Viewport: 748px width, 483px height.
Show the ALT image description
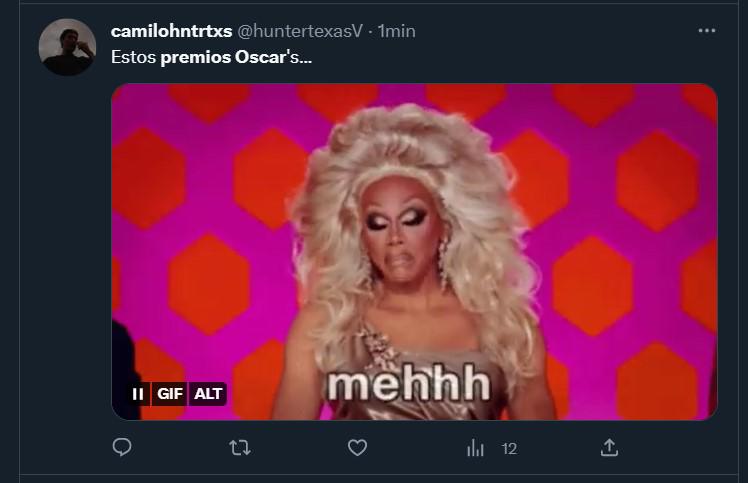click(x=208, y=394)
